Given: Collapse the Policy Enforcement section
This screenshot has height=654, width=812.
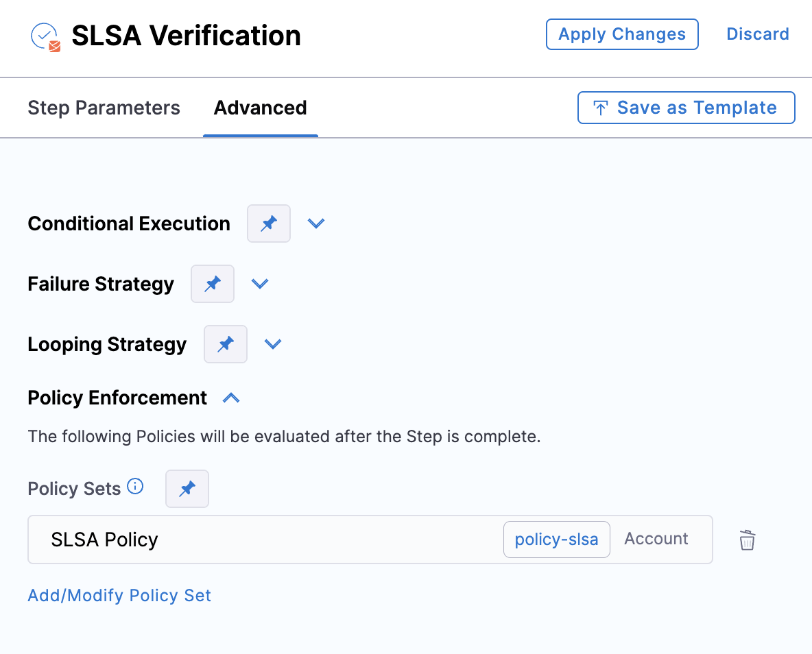Looking at the screenshot, I should 231,398.
